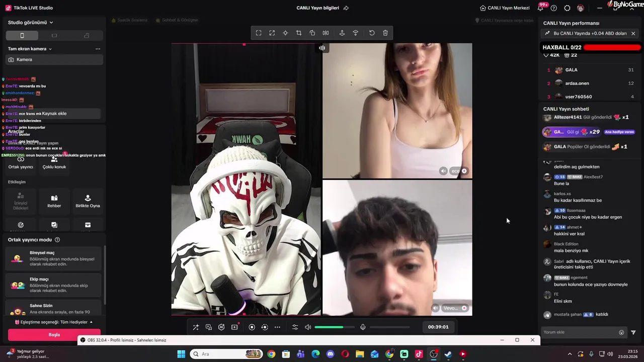Viewport: 644px width, 362px height.
Task: Select the crop tool icon
Action: (299, 33)
